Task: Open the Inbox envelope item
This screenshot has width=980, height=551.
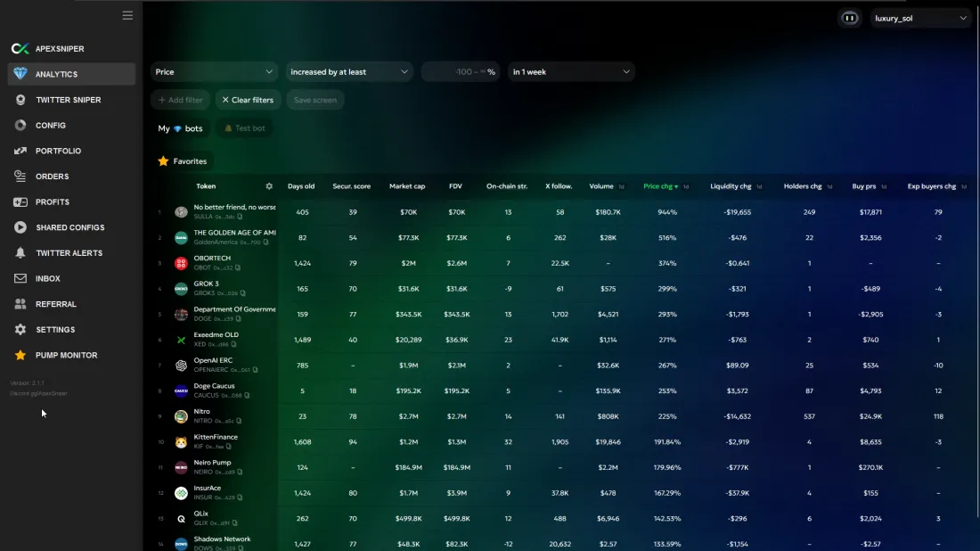Action: (x=48, y=278)
